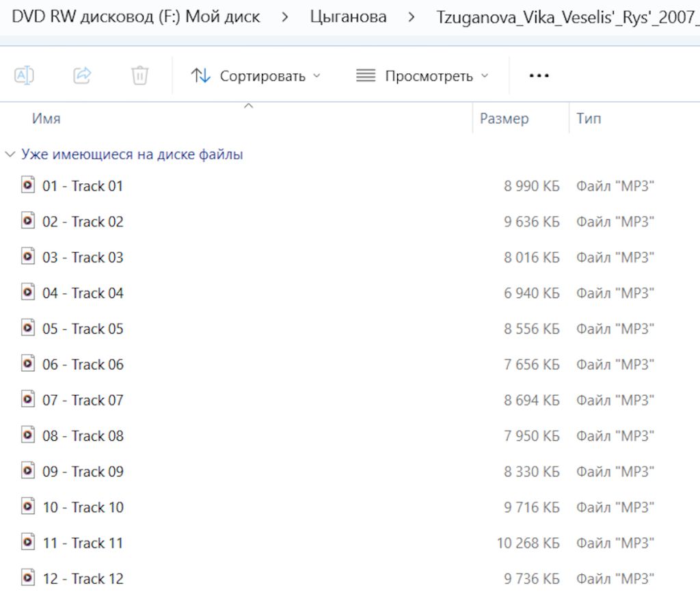Screen dimensions: 700x607
Task: Select the file name '11 - Track 11'
Action: click(83, 543)
